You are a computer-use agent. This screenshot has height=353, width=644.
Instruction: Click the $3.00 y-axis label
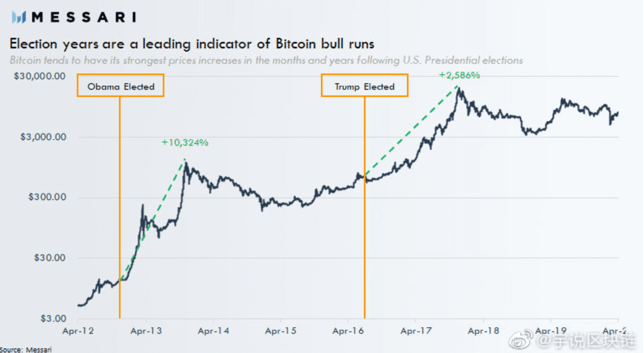click(53, 318)
